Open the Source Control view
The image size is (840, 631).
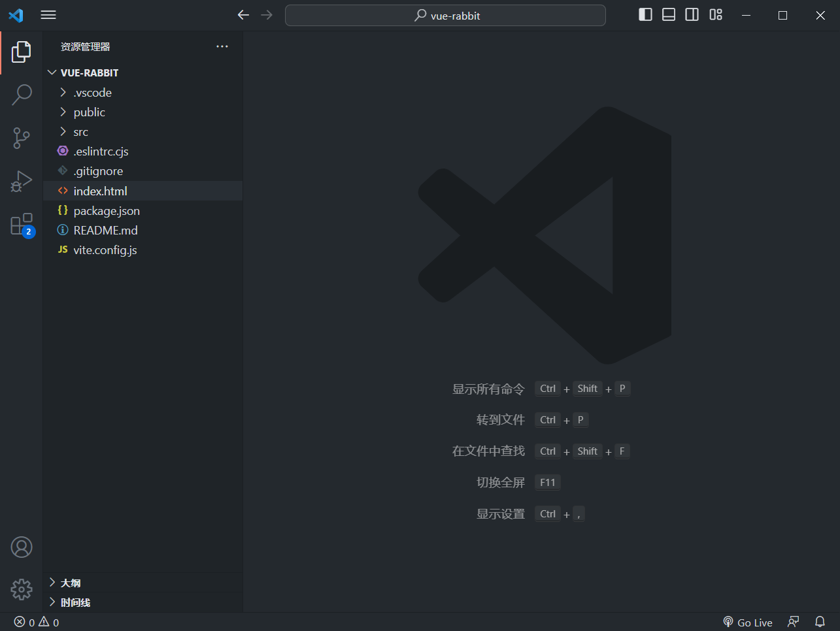(x=21, y=138)
